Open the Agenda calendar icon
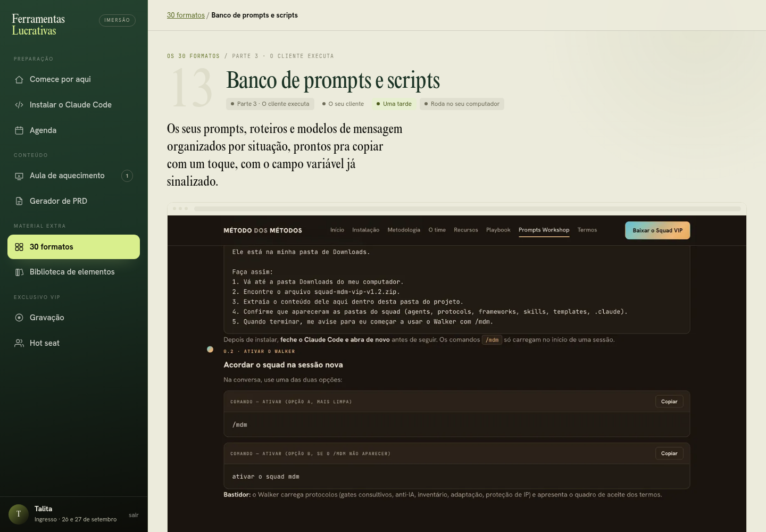 point(19,130)
